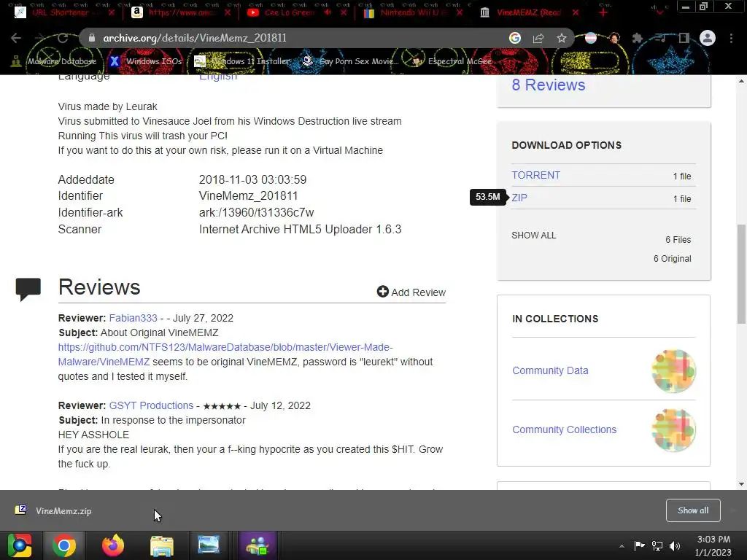Click the Reviews speech bubble icon
Image resolution: width=747 pixels, height=560 pixels.
coord(28,289)
